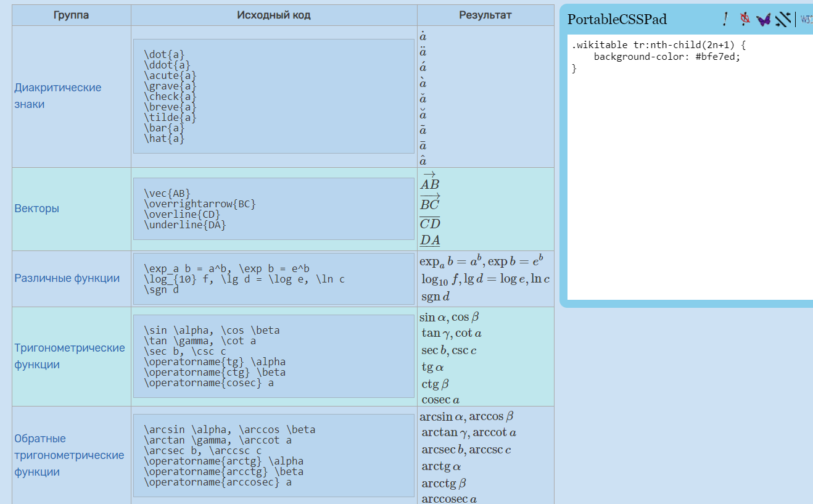Image resolution: width=813 pixels, height=504 pixels.
Task: Click the \arcsec b, \arccsc c code line
Action: pos(203,451)
